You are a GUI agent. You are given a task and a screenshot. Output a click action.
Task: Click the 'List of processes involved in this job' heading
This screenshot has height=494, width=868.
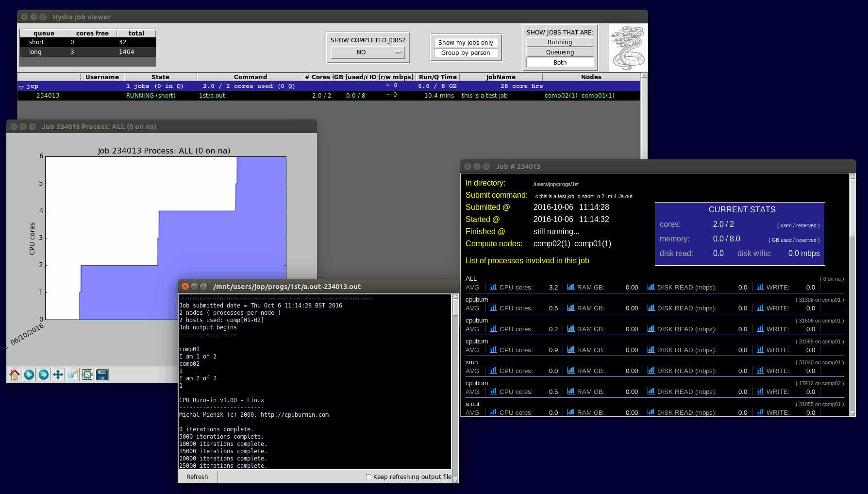[x=527, y=261]
